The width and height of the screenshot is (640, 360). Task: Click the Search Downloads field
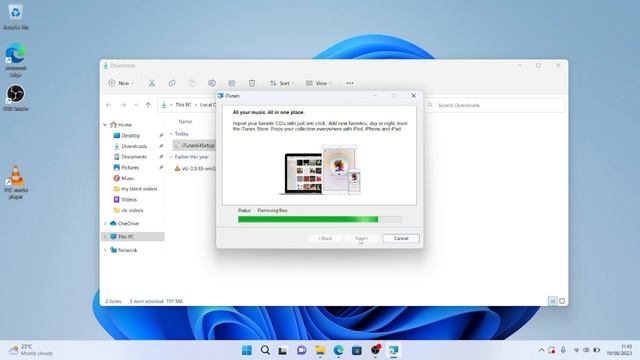point(495,105)
